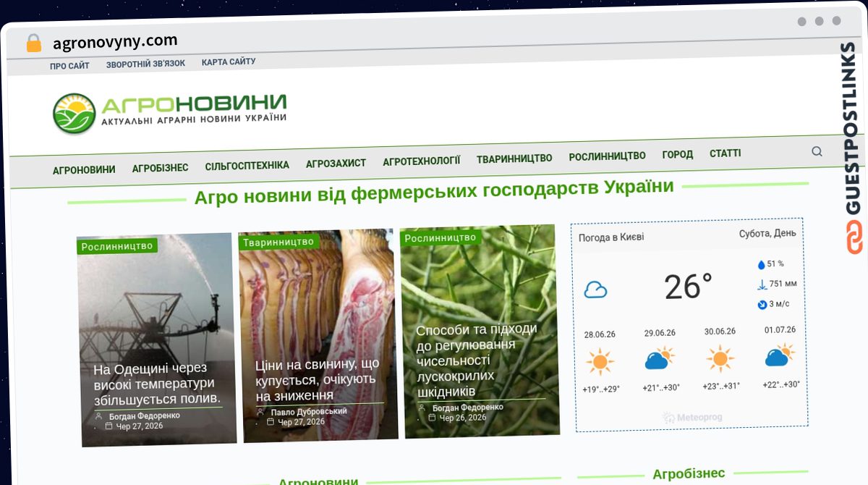Click partly cloudy icon for 29.06.26
Image resolution: width=868 pixels, height=485 pixels.
(x=660, y=358)
